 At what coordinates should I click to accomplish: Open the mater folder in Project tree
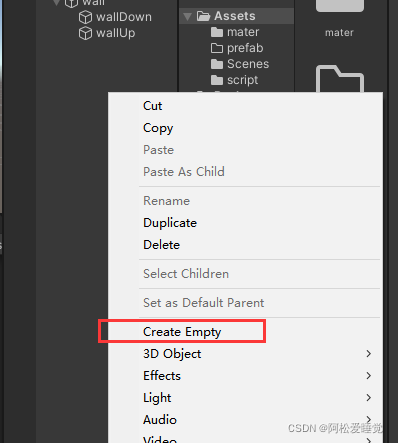point(243,32)
